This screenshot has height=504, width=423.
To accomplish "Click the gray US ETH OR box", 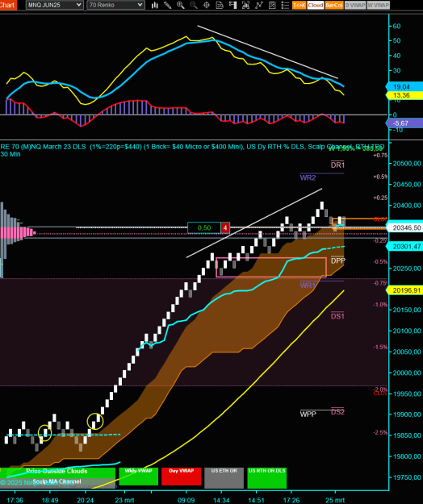I will pos(224,478).
